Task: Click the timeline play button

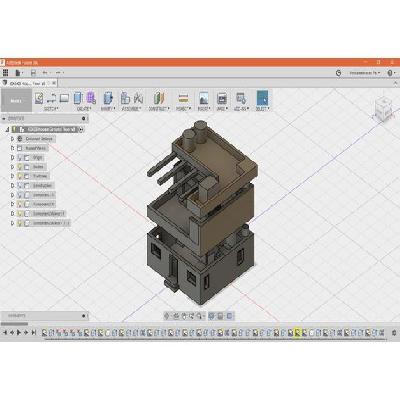Action: 19,332
